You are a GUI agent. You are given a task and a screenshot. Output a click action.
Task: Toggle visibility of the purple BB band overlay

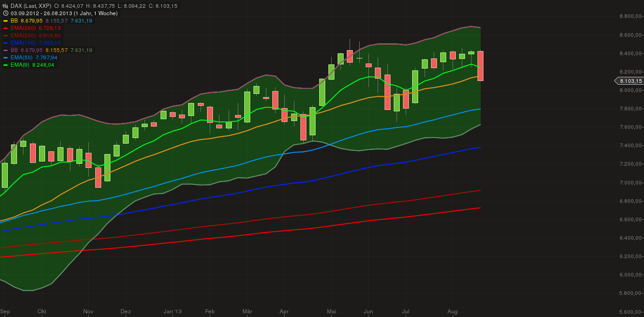[14, 50]
